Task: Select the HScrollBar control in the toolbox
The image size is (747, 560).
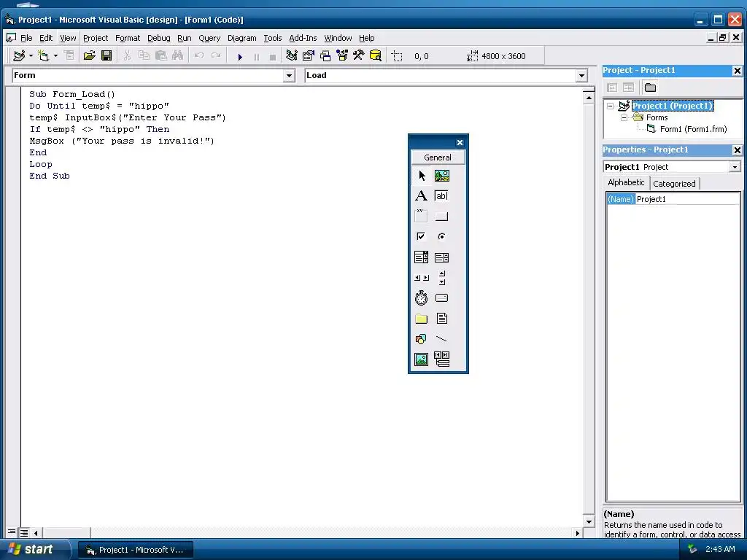Action: pyautogui.click(x=421, y=278)
